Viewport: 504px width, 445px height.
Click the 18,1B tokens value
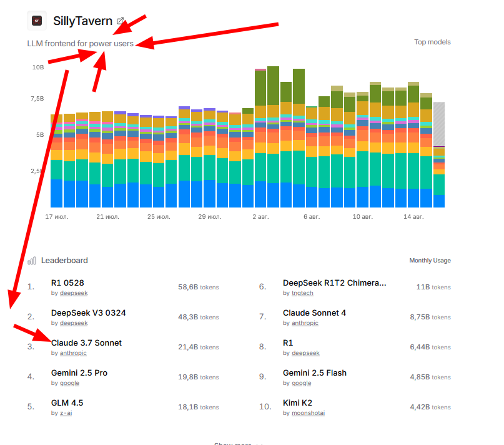pos(199,407)
